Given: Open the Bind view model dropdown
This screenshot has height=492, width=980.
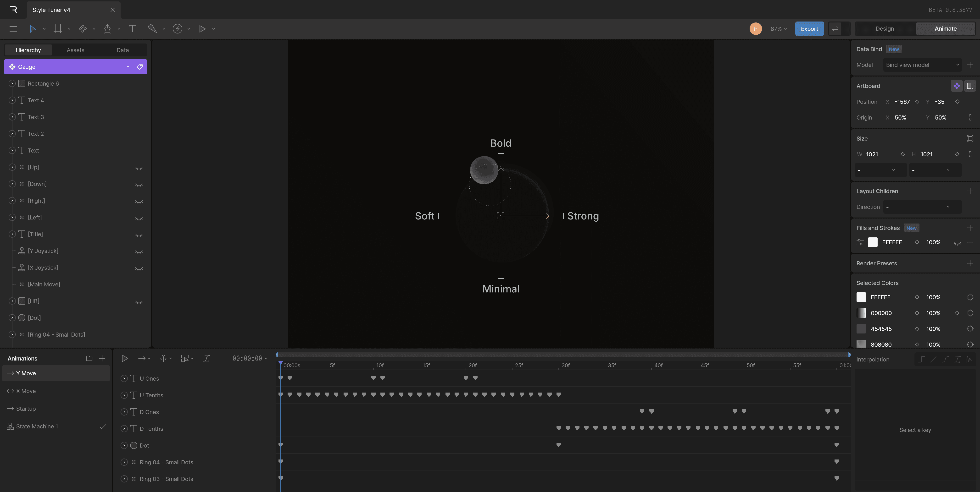Looking at the screenshot, I should (922, 65).
